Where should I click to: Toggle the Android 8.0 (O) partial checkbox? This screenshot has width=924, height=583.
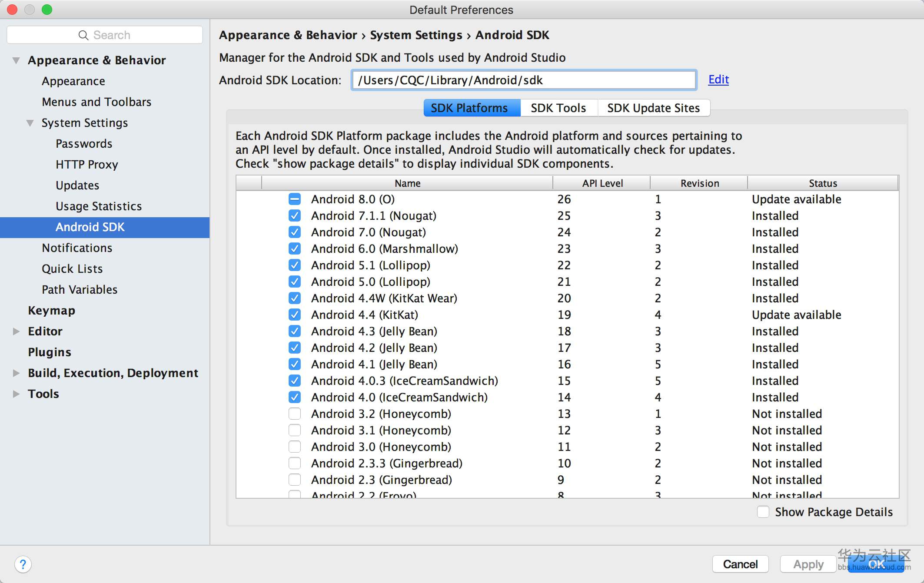(x=295, y=199)
